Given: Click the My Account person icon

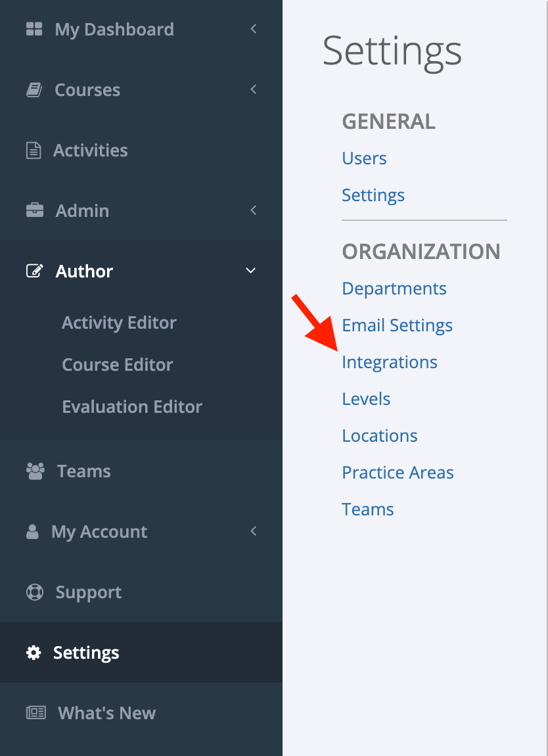Looking at the screenshot, I should pos(32,532).
